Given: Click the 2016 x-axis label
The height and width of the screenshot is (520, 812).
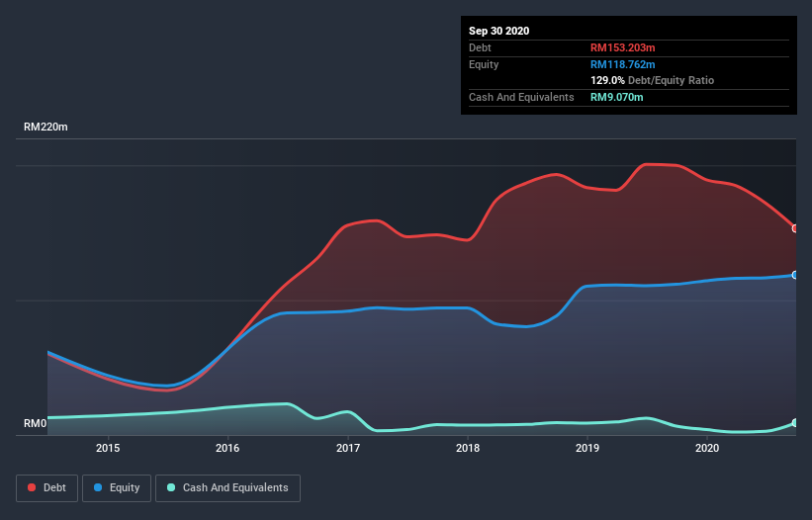Looking at the screenshot, I should tap(227, 448).
